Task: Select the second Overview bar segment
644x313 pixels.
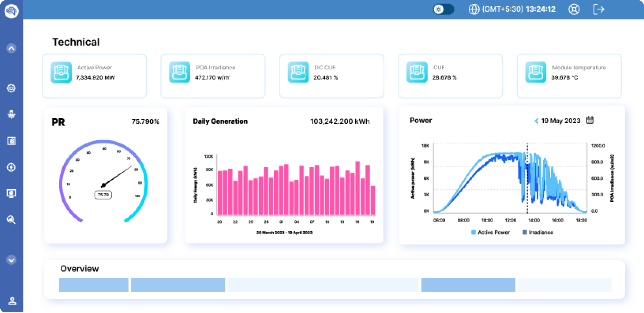Action: (178, 285)
